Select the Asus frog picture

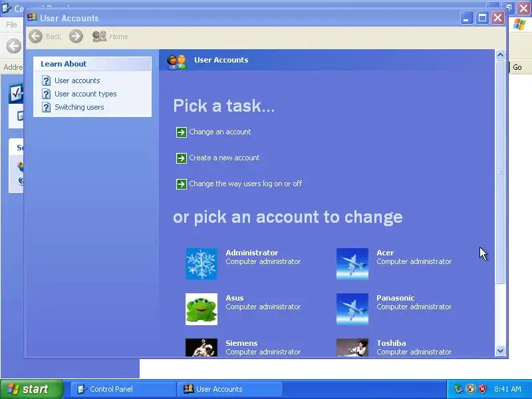coord(201,309)
